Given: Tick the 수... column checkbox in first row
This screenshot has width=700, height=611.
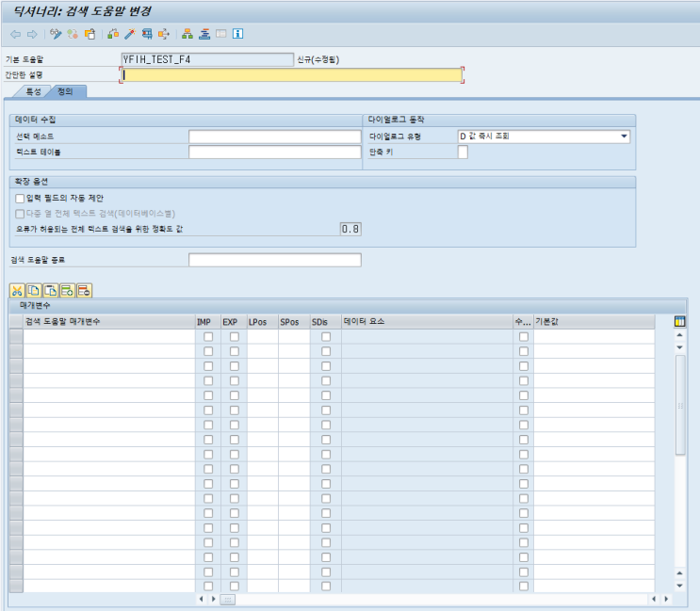Looking at the screenshot, I should (x=524, y=337).
